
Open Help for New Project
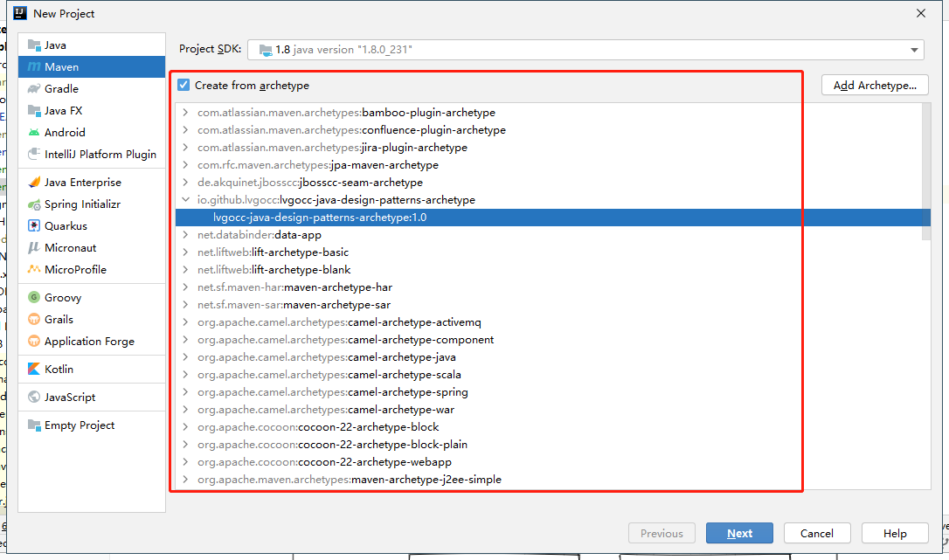click(895, 534)
